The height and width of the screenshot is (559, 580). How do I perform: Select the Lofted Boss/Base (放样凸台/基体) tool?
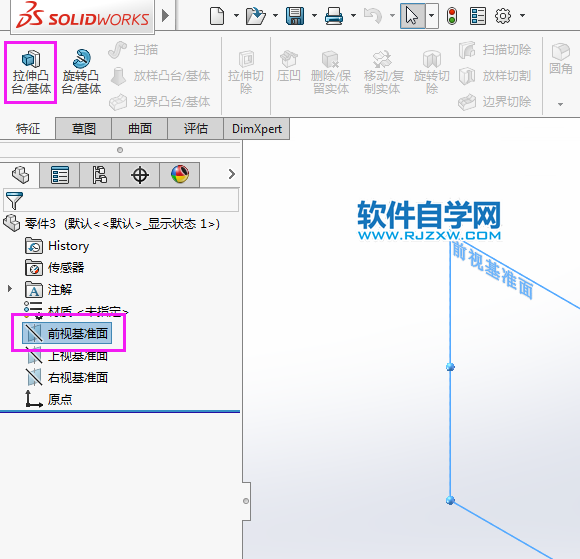(160, 76)
